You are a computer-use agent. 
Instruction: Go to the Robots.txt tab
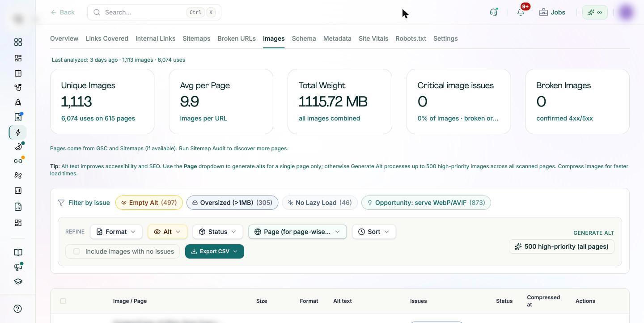click(411, 38)
